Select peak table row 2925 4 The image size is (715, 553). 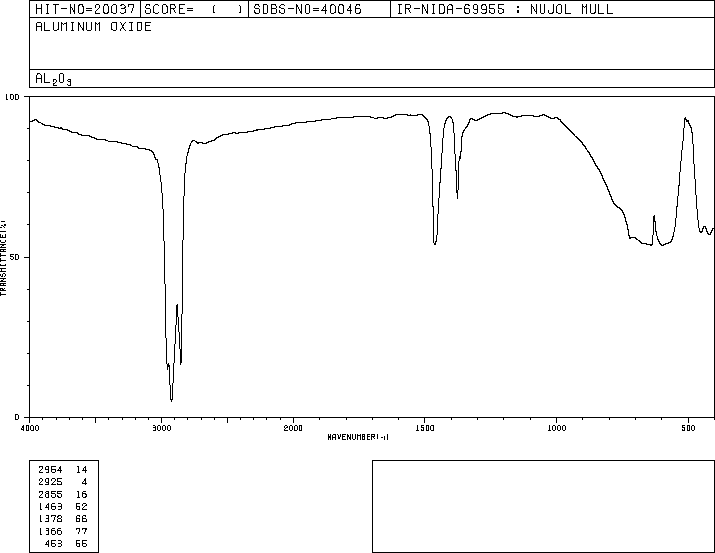click(x=62, y=482)
